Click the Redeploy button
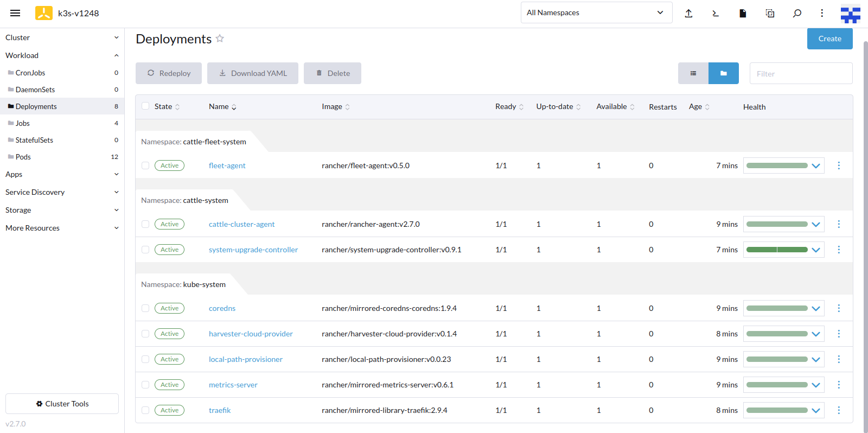 coord(169,73)
